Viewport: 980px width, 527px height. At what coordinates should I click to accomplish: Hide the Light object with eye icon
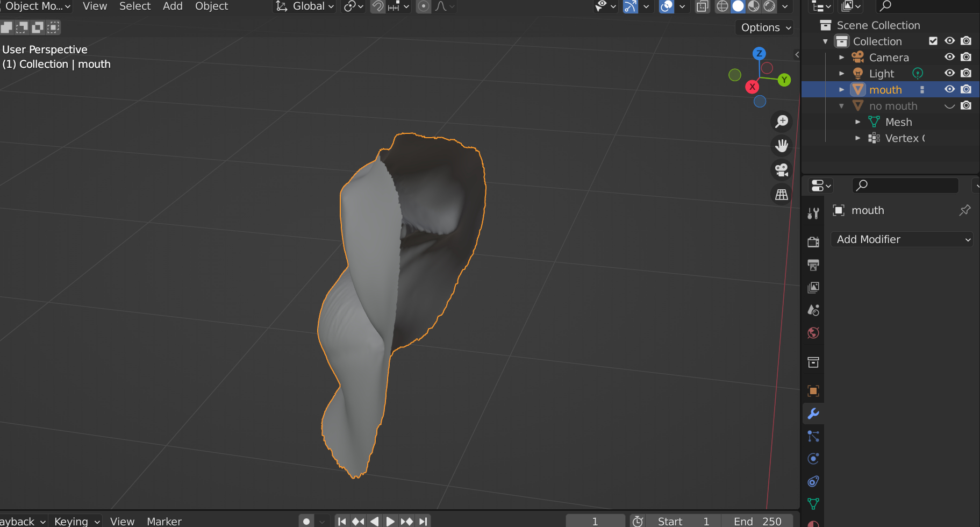(x=950, y=73)
